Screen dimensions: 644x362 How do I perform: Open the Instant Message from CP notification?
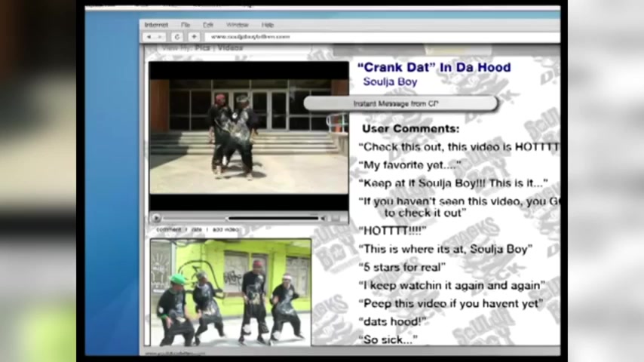400,103
